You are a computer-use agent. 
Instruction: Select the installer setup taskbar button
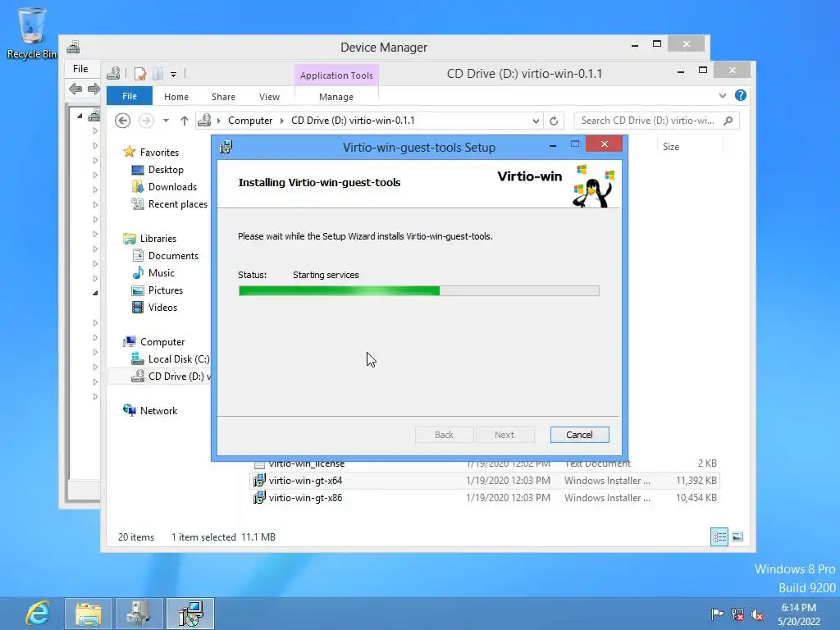(x=190, y=614)
